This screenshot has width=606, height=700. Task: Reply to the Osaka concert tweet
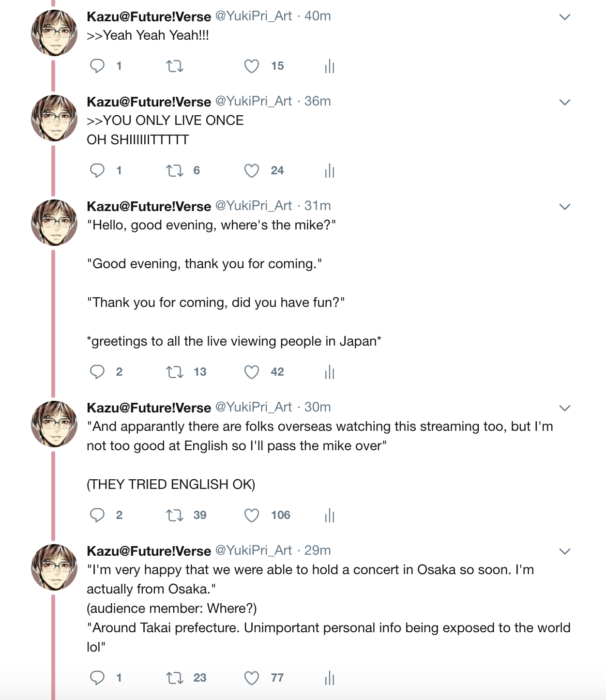point(97,678)
